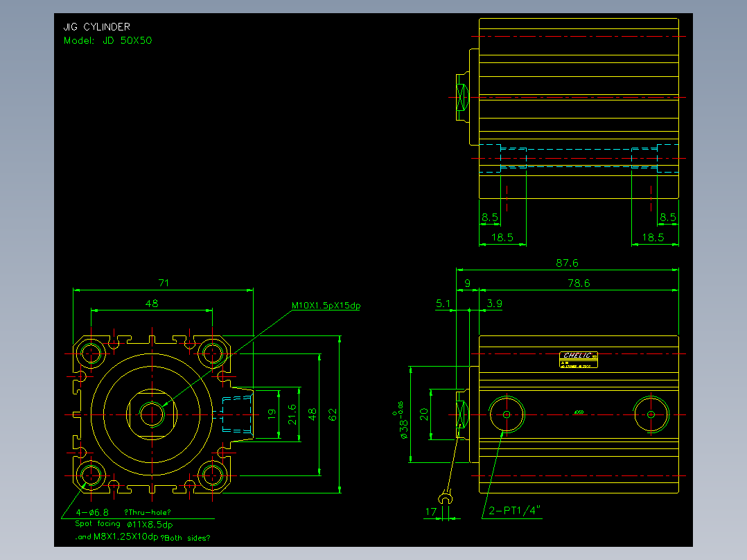Click the M8X1.25X10dp Both sides note
The width and height of the screenshot is (747, 560).
[143, 537]
